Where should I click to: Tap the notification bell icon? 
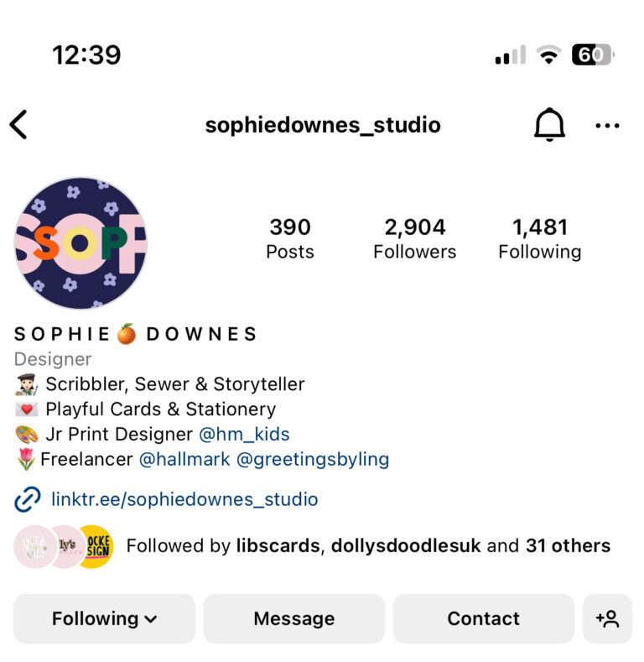549,124
